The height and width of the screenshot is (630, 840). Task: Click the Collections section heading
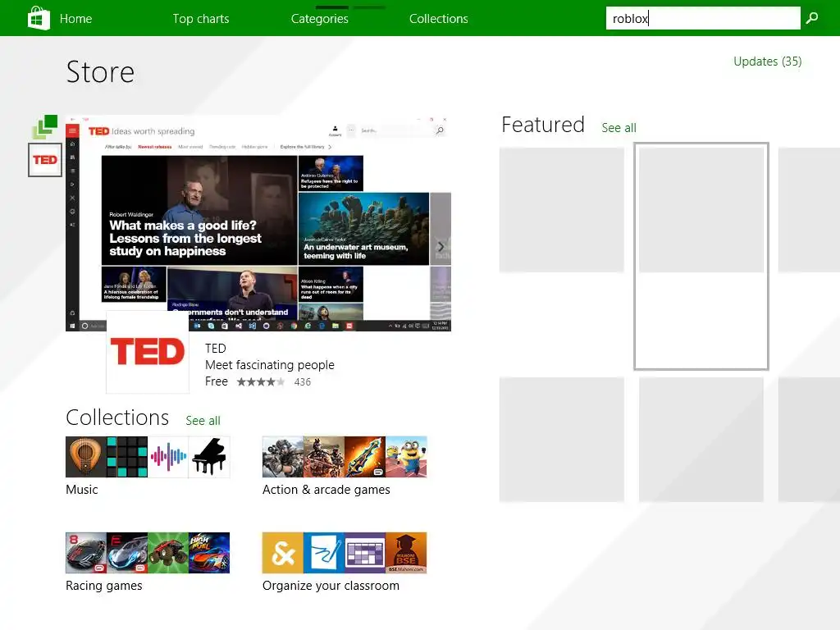pos(117,418)
